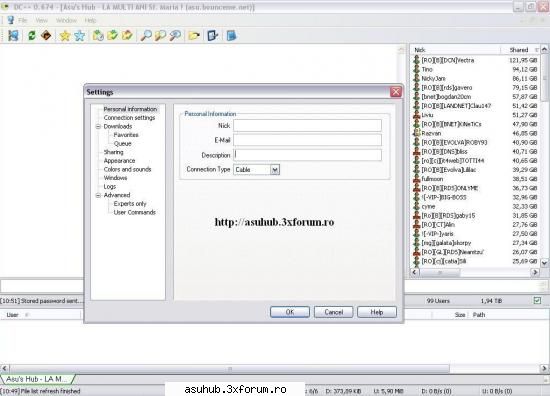Click the User column header in transfers
550x396 pixels.
pos(40,315)
